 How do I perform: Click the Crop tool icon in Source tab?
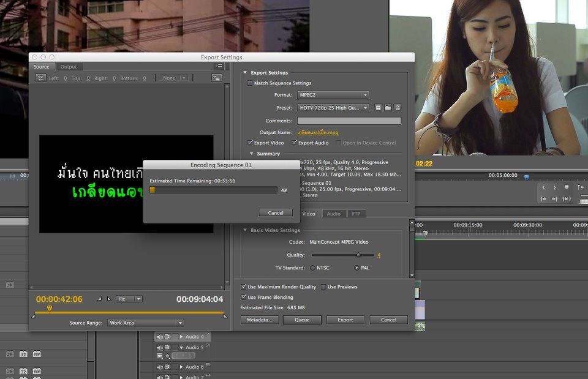click(x=40, y=78)
